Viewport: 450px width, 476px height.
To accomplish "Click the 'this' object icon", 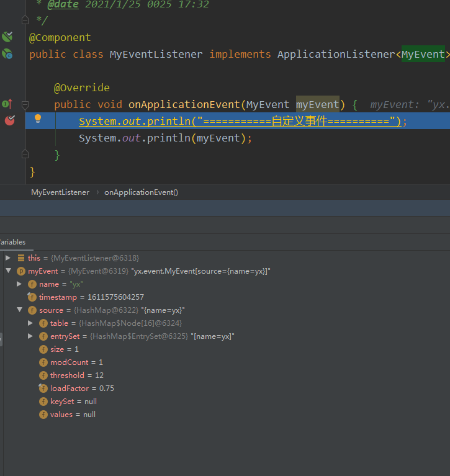I will tap(21, 258).
